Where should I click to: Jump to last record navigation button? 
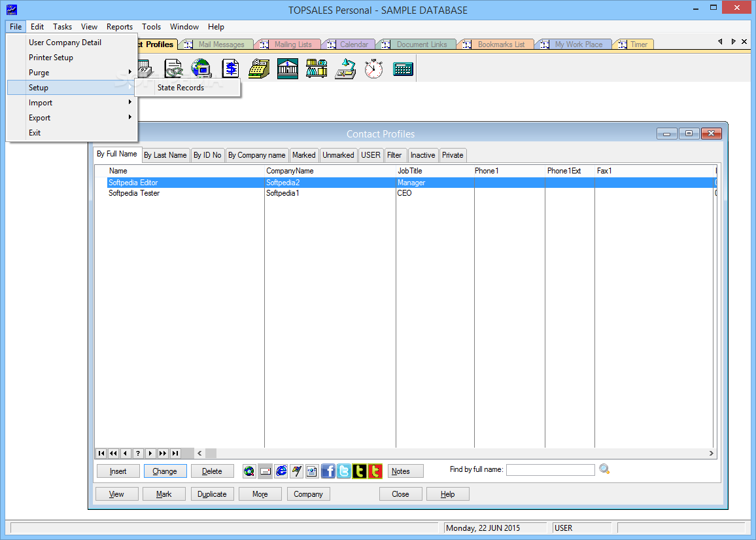(175, 453)
